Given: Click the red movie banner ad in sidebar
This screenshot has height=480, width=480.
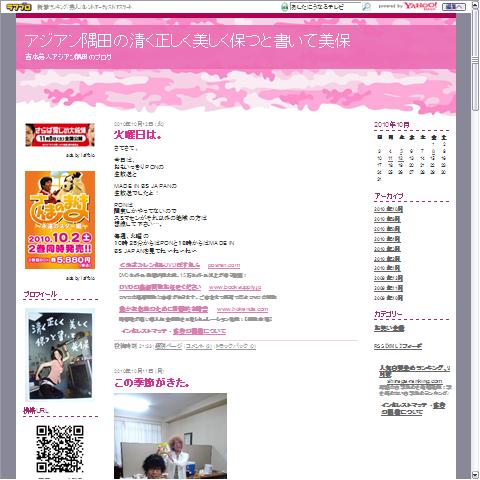Looking at the screenshot, I should point(60,135).
